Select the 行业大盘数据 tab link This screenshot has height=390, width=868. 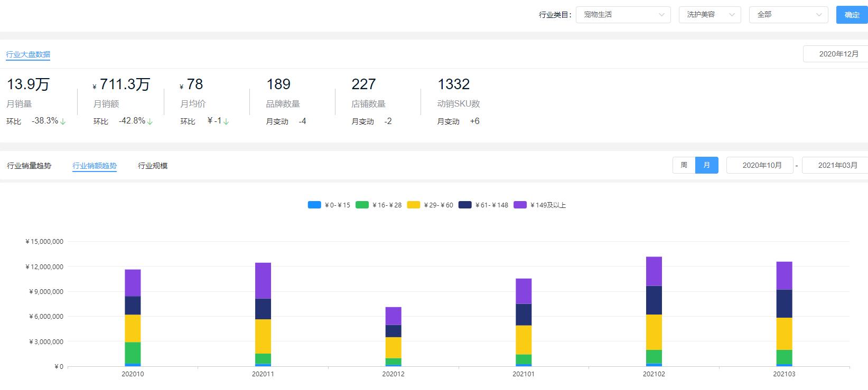(x=28, y=54)
